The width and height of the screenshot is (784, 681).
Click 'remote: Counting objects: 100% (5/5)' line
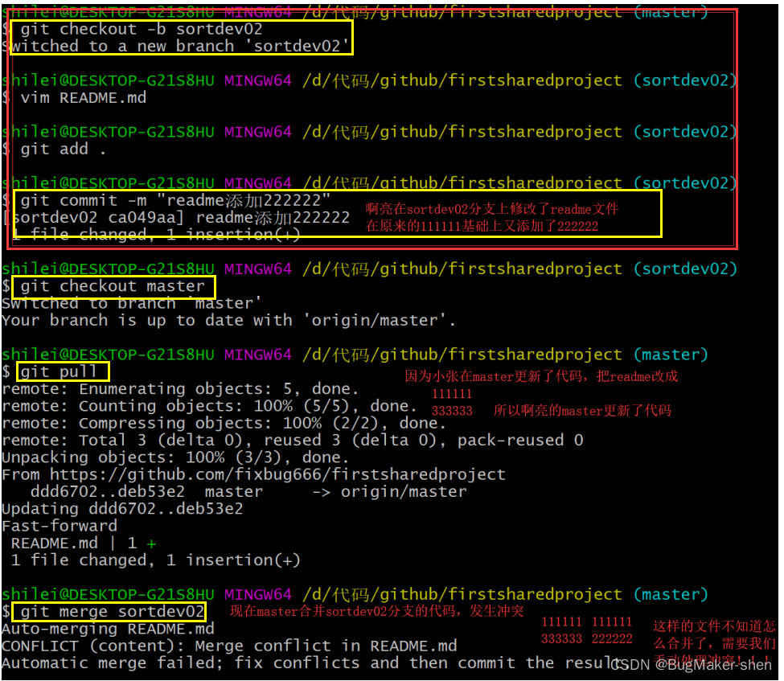point(209,405)
